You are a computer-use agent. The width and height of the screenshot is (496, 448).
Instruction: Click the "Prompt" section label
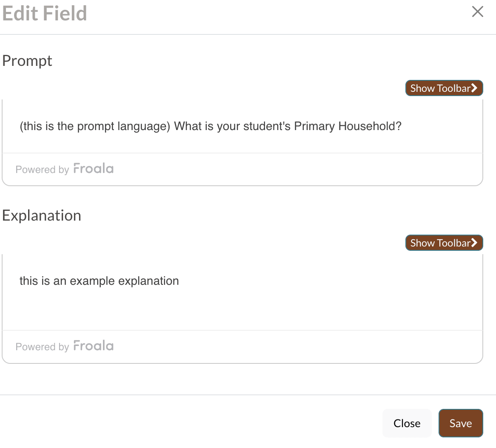point(27,61)
